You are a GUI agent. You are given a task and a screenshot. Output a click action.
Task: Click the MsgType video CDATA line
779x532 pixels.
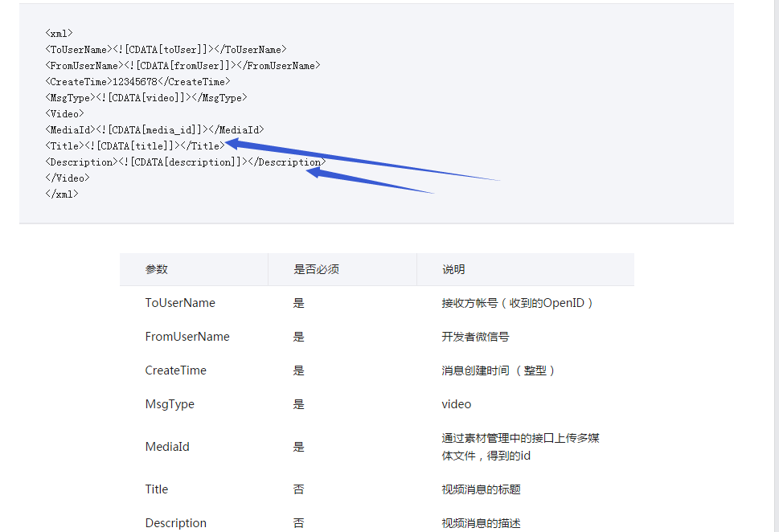146,98
